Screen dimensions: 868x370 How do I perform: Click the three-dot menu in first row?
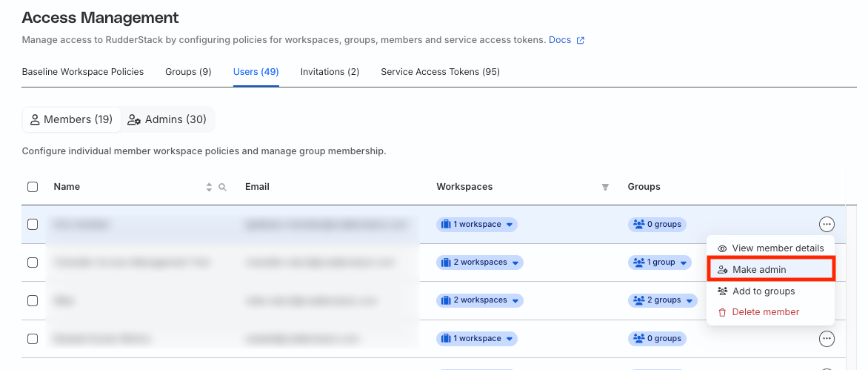(827, 224)
